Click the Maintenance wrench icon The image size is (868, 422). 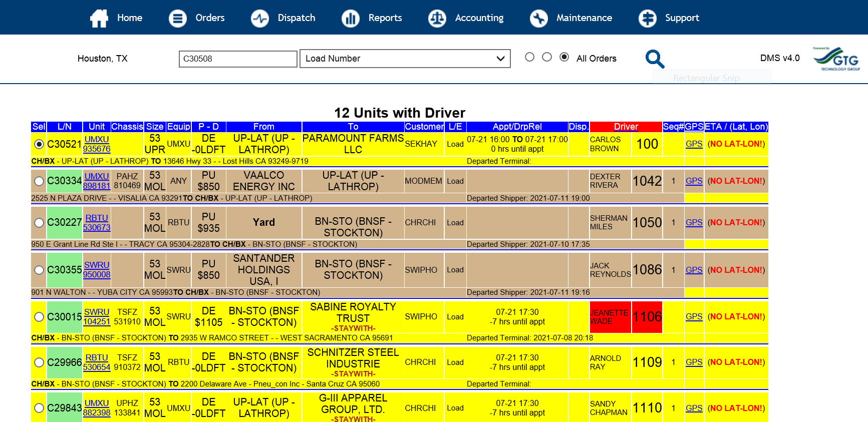(539, 18)
